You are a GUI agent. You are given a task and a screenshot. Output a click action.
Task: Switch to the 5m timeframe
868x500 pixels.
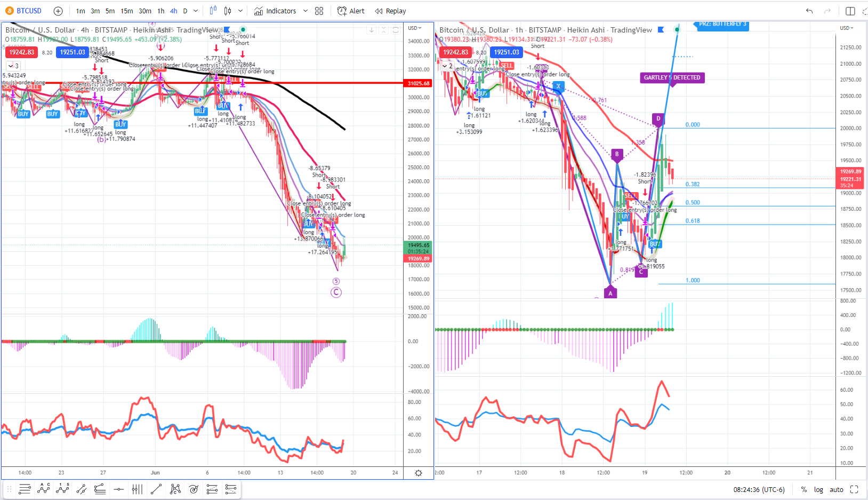pos(110,11)
